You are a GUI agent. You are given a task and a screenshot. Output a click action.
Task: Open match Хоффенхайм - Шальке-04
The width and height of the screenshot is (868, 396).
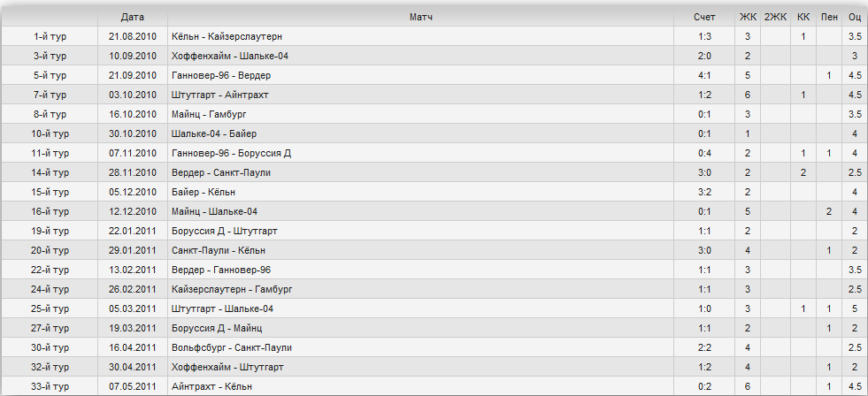click(x=230, y=56)
